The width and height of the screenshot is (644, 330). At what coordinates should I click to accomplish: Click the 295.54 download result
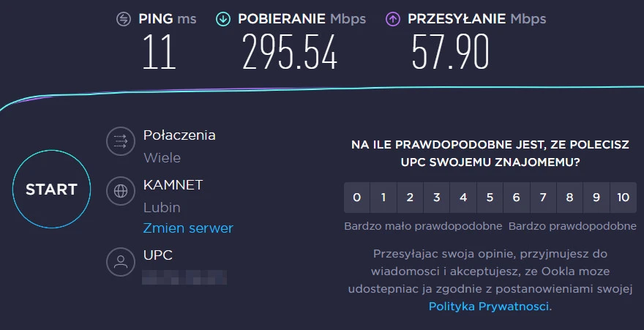290,53
